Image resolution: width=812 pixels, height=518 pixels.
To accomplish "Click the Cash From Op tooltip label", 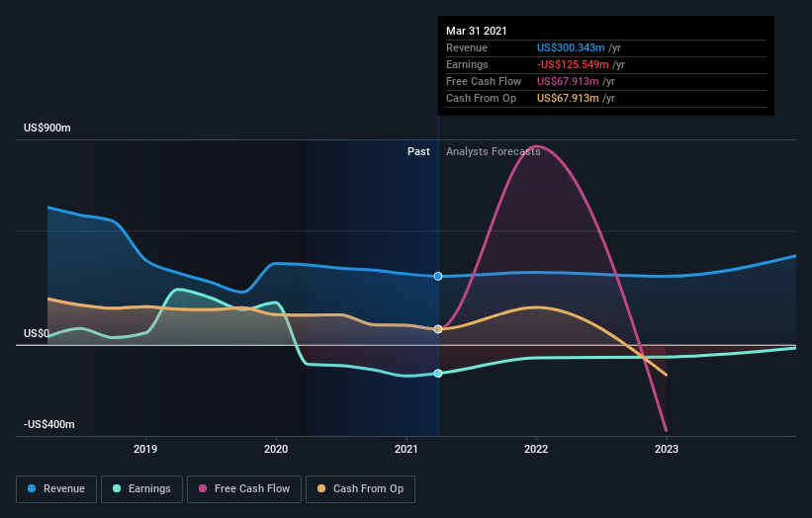I will pos(481,98).
